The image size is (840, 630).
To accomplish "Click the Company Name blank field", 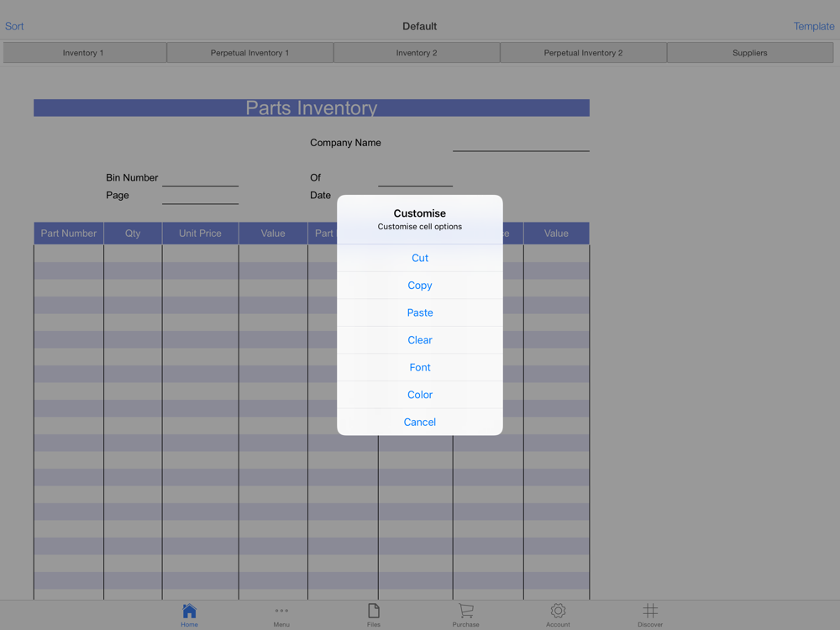I will click(x=521, y=144).
